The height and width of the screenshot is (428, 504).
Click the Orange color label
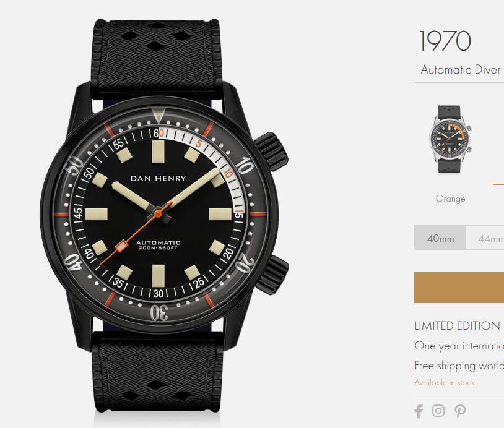450,199
